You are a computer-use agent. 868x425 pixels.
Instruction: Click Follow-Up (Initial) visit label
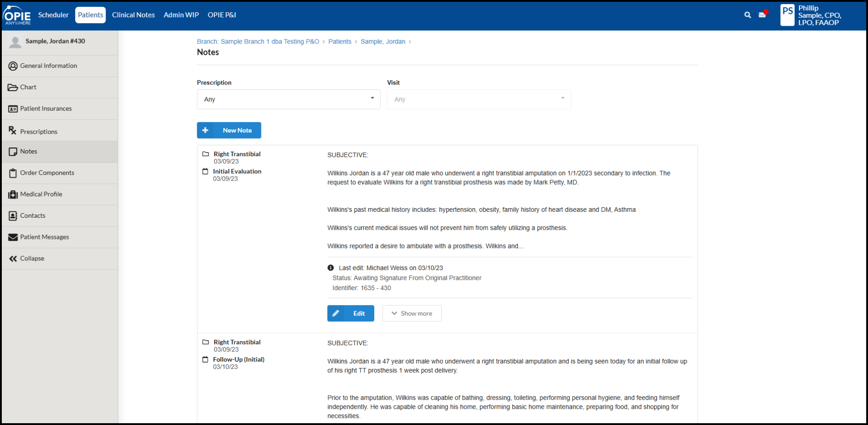[x=239, y=359]
